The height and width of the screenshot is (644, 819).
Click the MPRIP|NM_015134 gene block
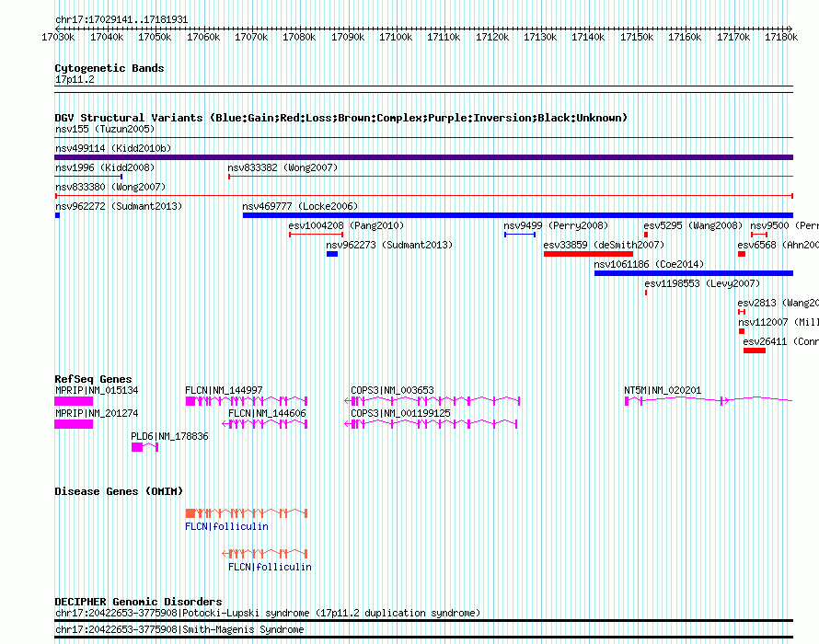point(74,401)
